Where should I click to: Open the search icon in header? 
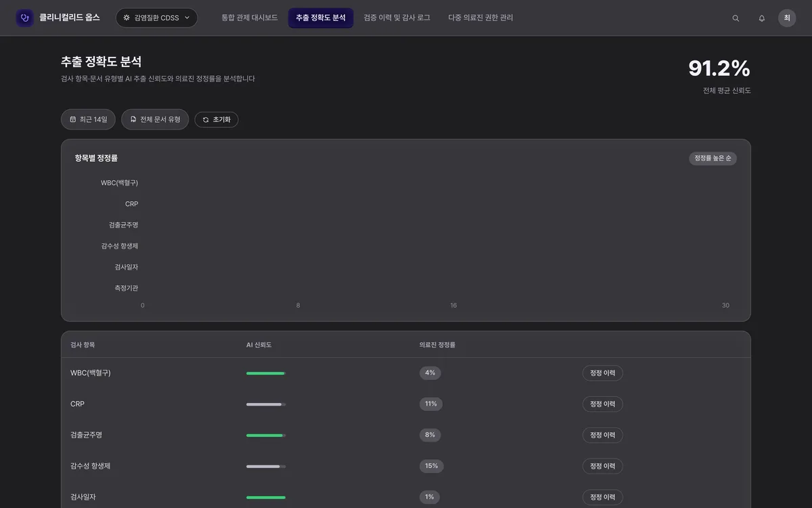[x=736, y=18]
